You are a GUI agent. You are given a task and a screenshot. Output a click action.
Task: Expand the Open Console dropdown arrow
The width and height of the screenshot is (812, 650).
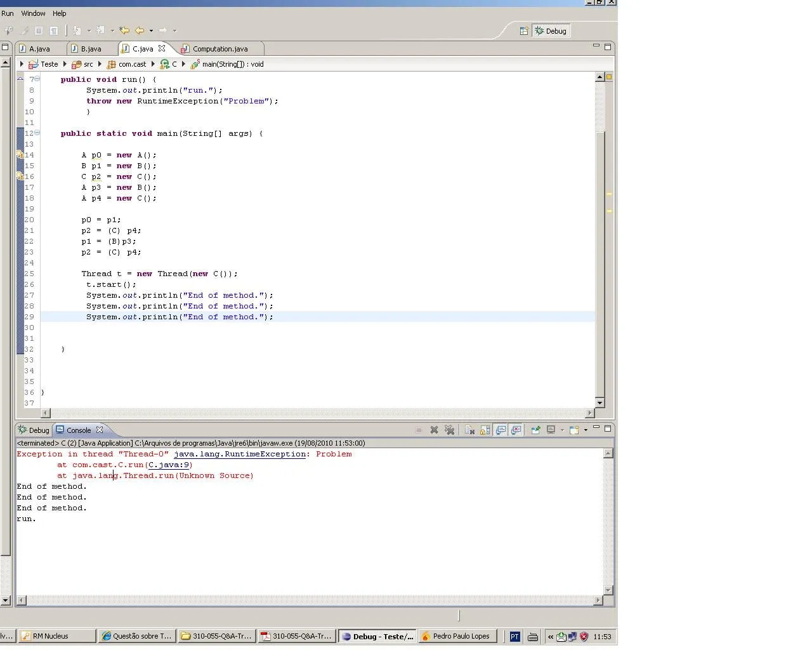586,430
